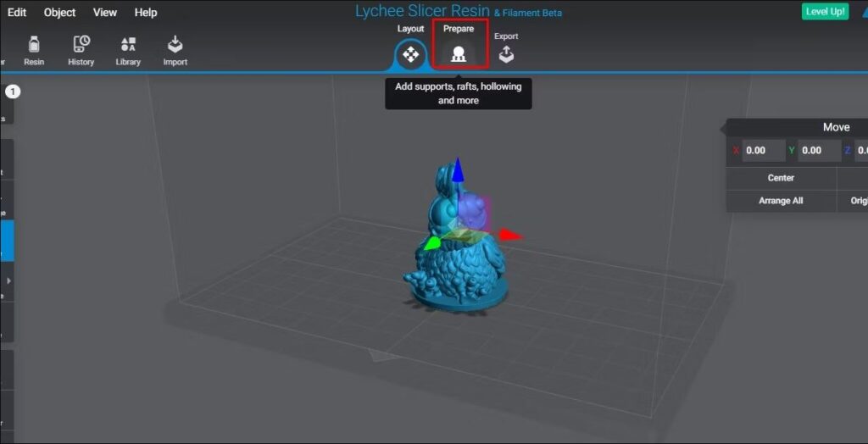Open the Help menu
Image resolution: width=868 pixels, height=444 pixels.
tap(146, 12)
